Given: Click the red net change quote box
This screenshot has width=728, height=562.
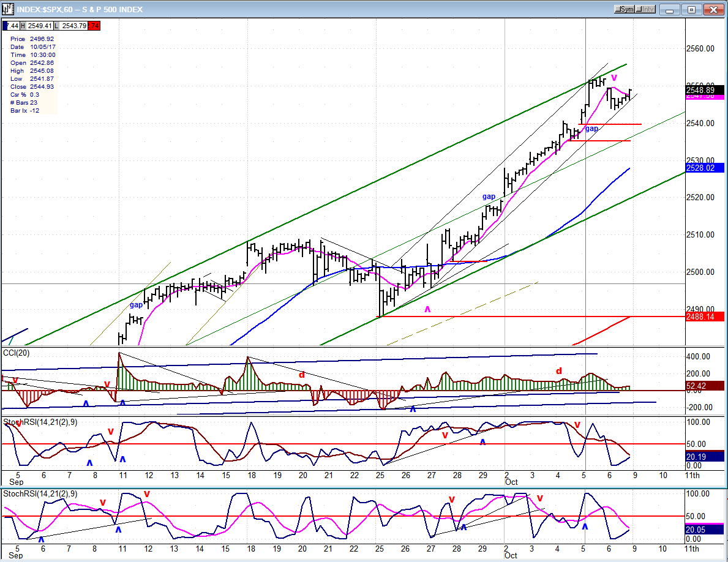Looking at the screenshot, I should tap(94, 26).
